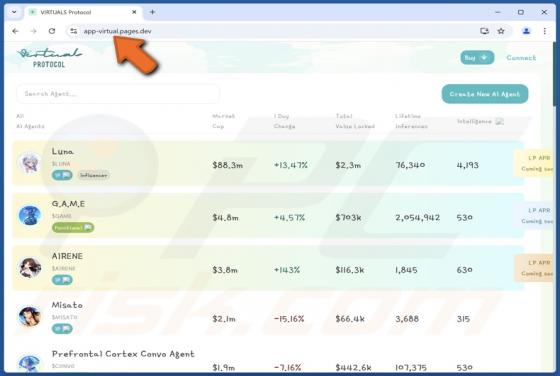
Task: Open the AIRENE agent name link
Action: click(x=67, y=256)
